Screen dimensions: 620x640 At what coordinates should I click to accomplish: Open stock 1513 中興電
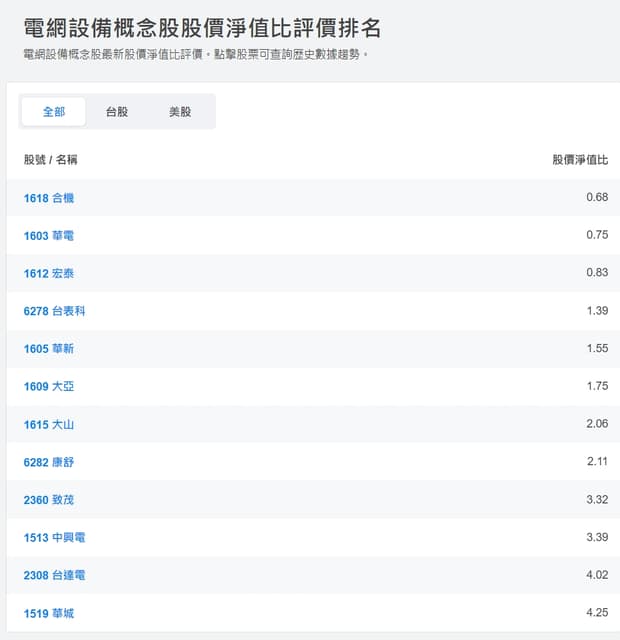(x=54, y=537)
